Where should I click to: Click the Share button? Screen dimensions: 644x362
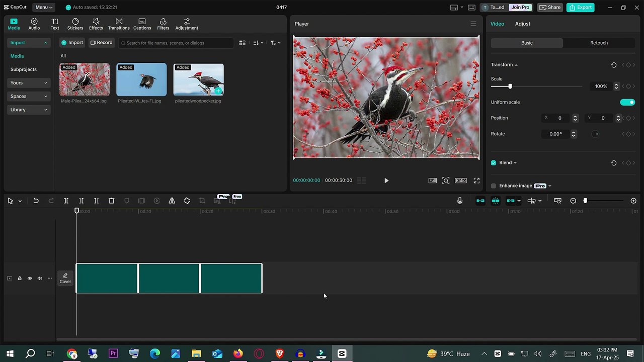coord(549,7)
